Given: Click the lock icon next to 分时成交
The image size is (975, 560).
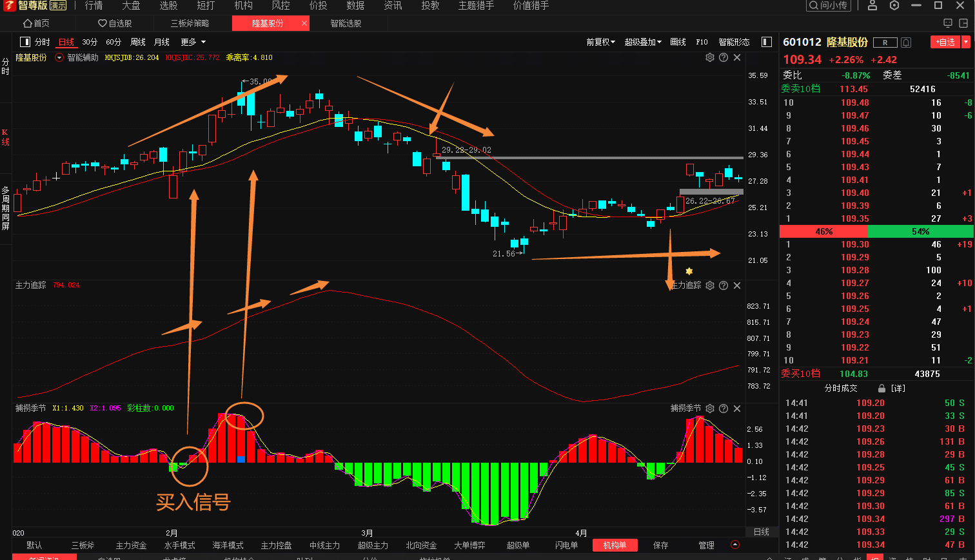Looking at the screenshot, I should [881, 389].
